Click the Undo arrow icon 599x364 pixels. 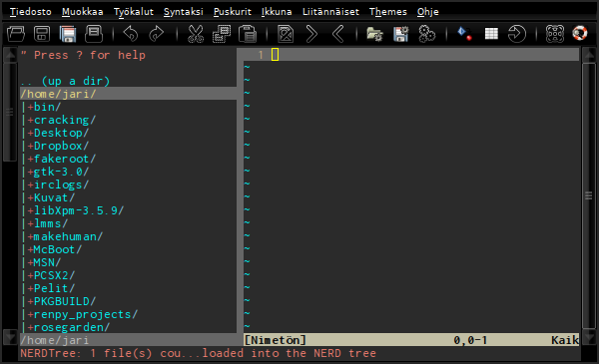tap(131, 34)
